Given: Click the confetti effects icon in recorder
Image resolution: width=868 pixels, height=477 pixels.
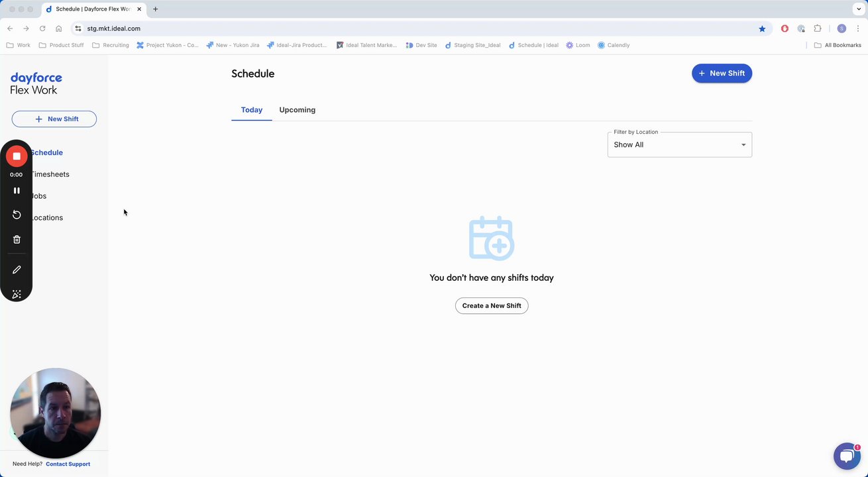Looking at the screenshot, I should pos(17,294).
